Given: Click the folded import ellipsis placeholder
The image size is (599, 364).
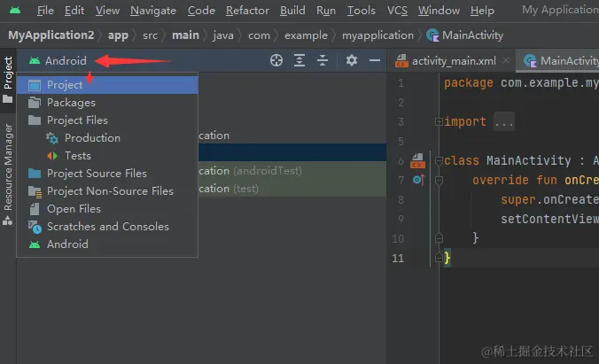Looking at the screenshot, I should coord(504,122).
